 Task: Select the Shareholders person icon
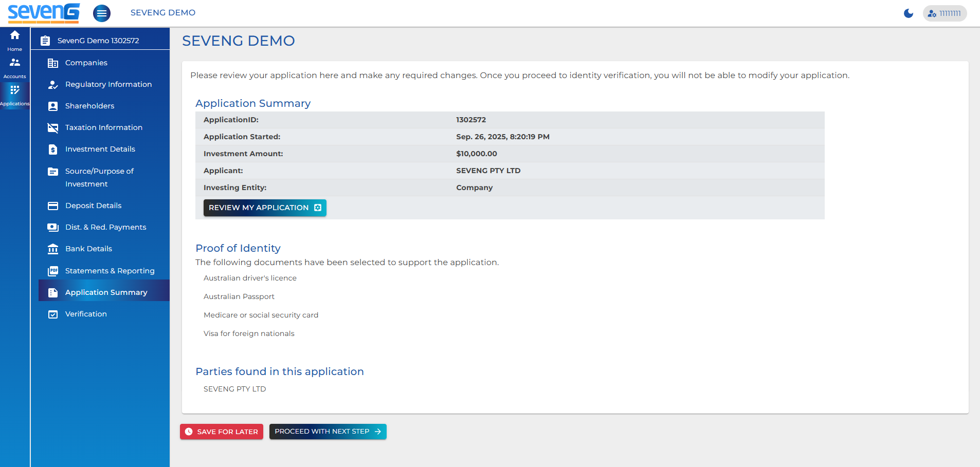coord(53,106)
